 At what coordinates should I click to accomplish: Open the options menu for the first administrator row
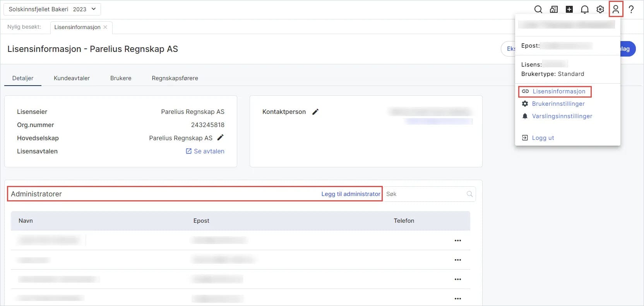point(457,241)
